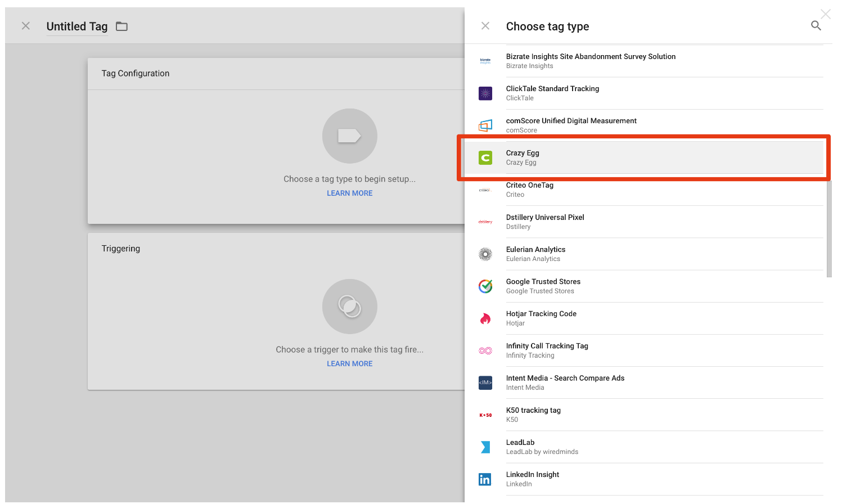Choose the K50 tracking tag
This screenshot has height=504, width=842.
(644, 415)
